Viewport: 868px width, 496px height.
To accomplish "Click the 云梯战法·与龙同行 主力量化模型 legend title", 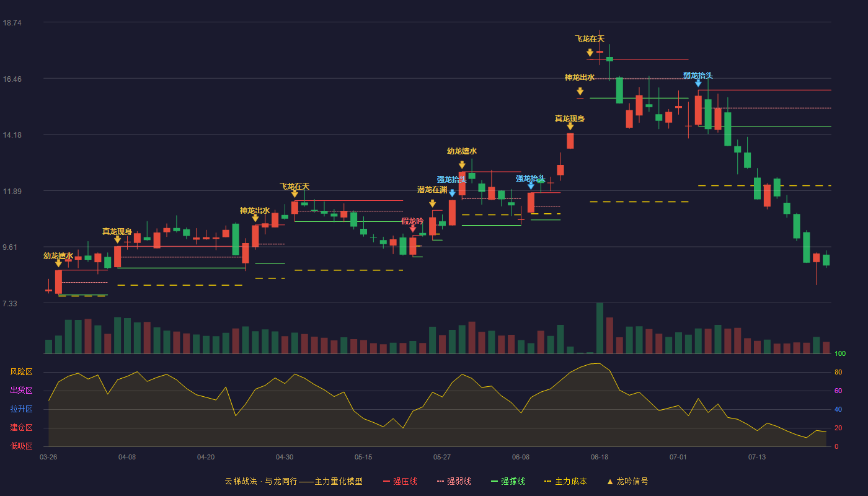I will pos(293,481).
